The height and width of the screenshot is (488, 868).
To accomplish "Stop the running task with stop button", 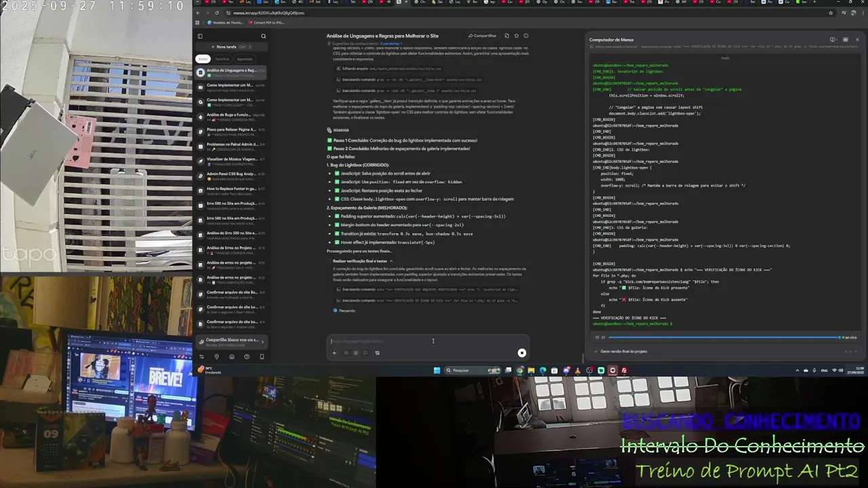I will click(x=521, y=352).
